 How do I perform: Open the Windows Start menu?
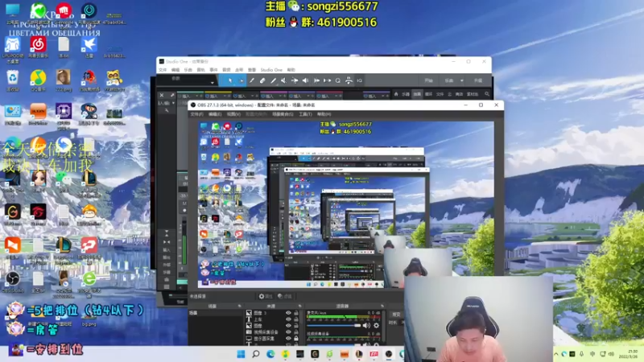pos(241,354)
